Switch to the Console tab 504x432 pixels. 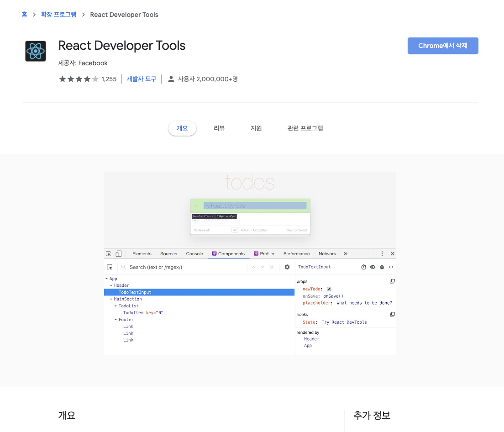pyautogui.click(x=194, y=253)
